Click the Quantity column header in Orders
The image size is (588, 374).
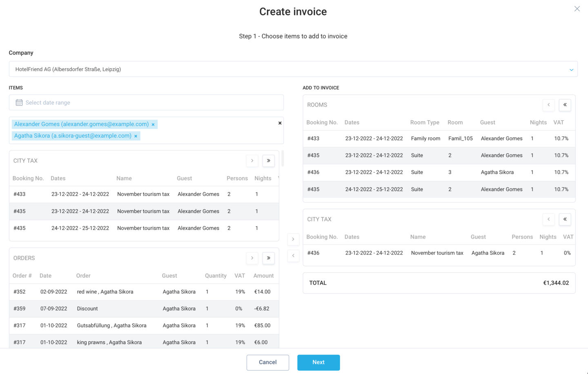point(216,276)
